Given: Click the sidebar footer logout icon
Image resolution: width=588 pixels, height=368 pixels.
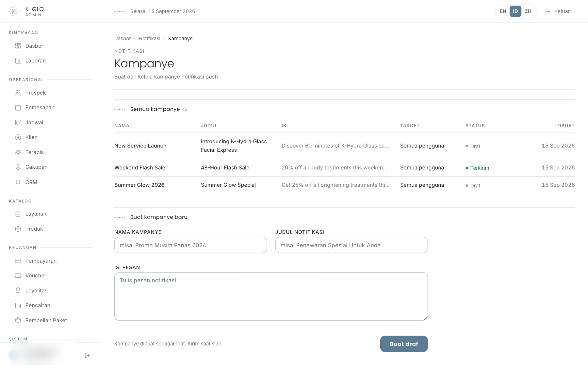Looking at the screenshot, I should coord(87,355).
